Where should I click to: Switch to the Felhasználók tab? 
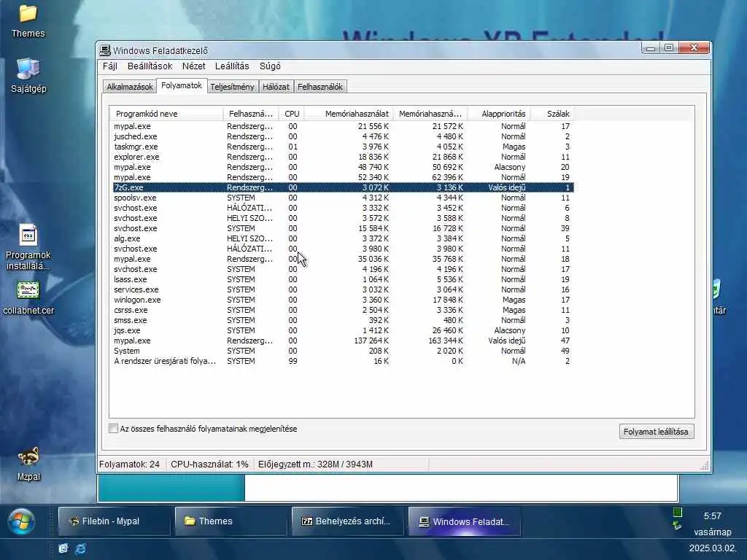pyautogui.click(x=320, y=87)
